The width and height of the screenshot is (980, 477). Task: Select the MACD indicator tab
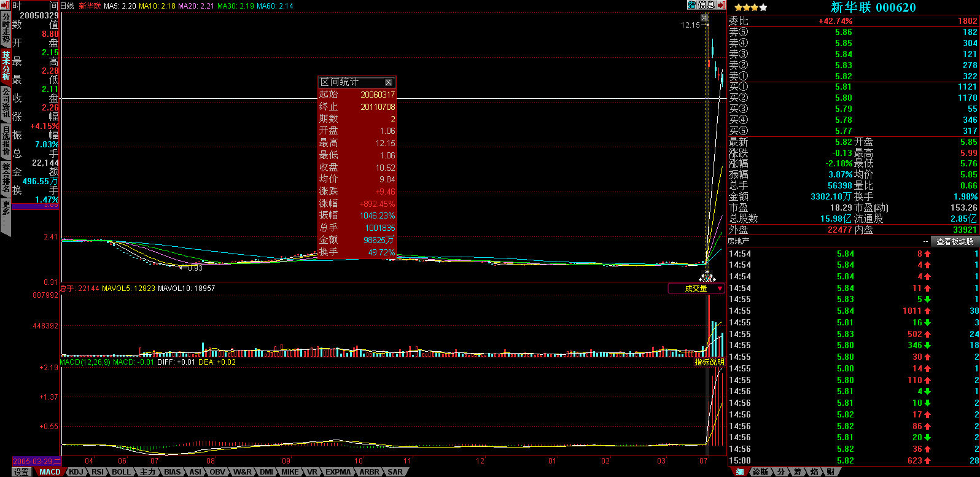pyautogui.click(x=50, y=472)
